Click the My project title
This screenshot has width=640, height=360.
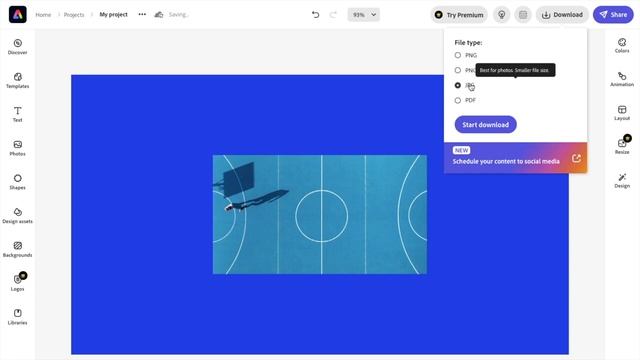[x=113, y=15]
